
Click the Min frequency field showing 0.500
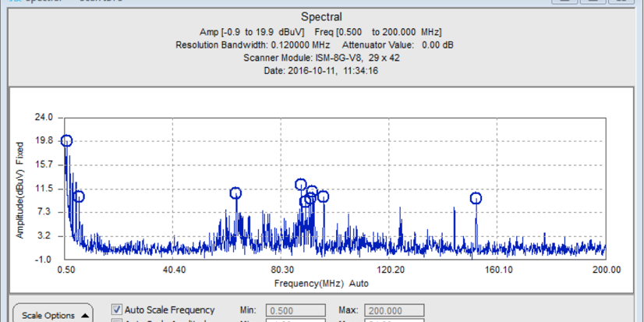(x=295, y=310)
